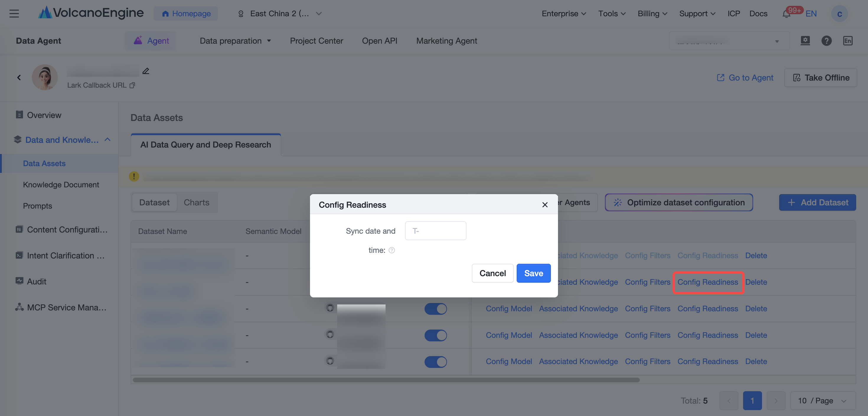Click the monitor icon beside the help icon
This screenshot has width=868, height=416.
point(805,41)
